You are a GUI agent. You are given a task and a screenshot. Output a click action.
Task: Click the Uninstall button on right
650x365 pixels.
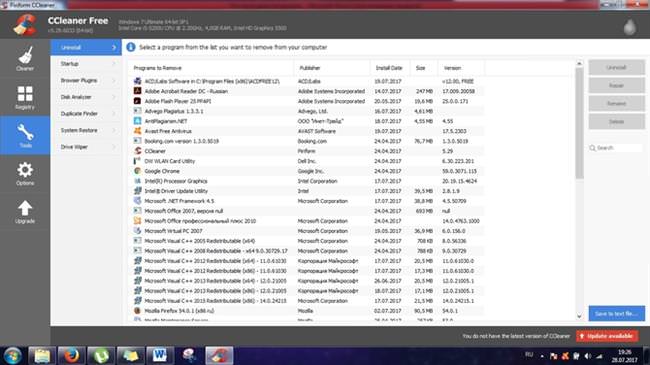pyautogui.click(x=616, y=67)
